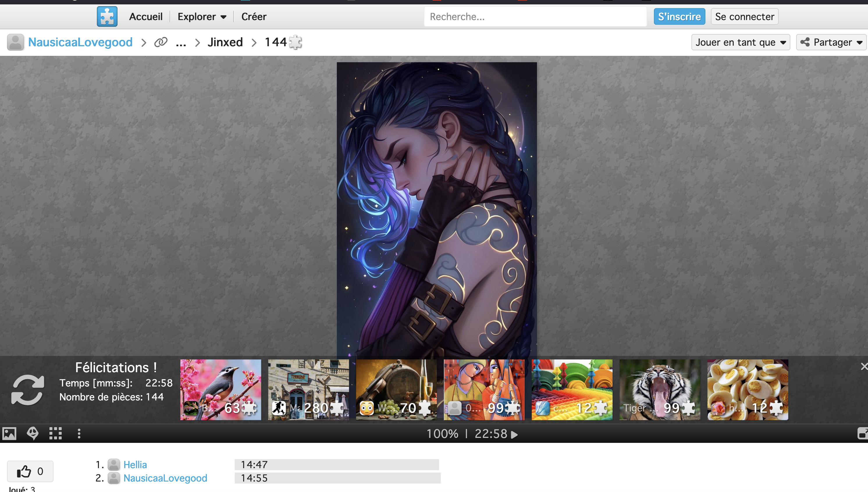
Task: Click the Recherche search field
Action: (535, 17)
